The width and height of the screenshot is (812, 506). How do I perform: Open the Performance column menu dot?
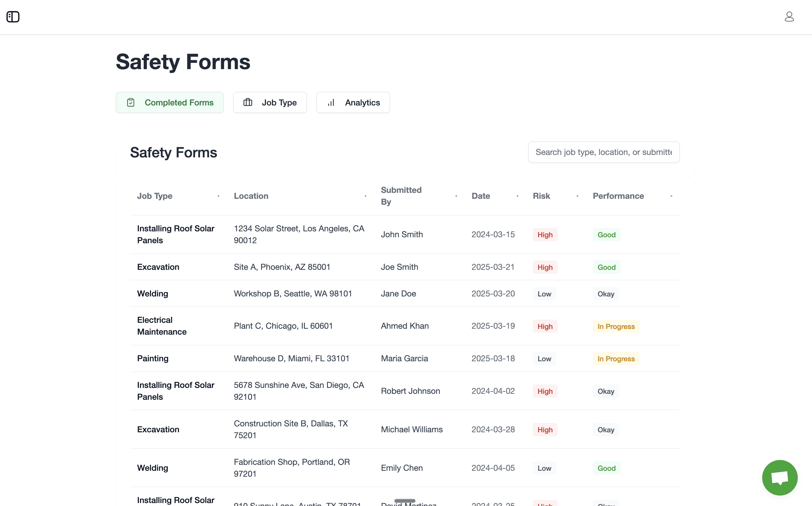671,196
